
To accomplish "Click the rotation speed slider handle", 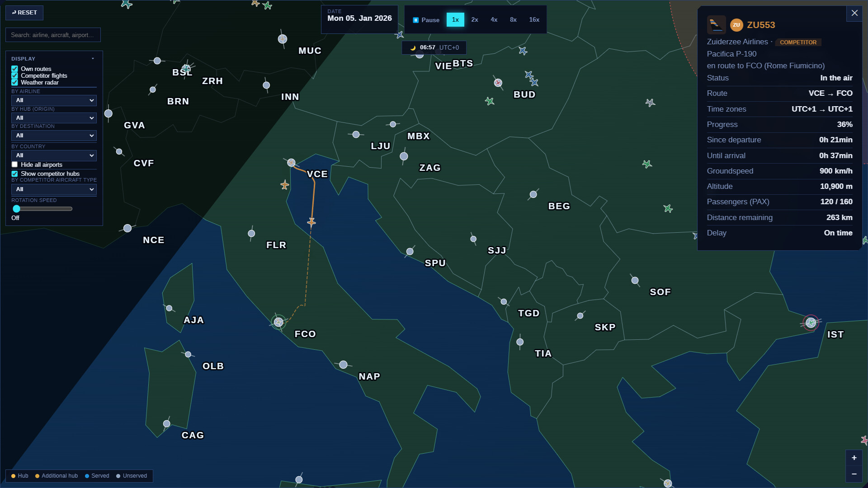I will 17,209.
